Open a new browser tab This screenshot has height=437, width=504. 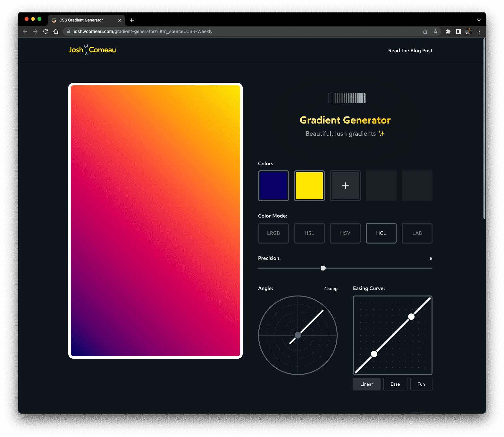pyautogui.click(x=132, y=20)
